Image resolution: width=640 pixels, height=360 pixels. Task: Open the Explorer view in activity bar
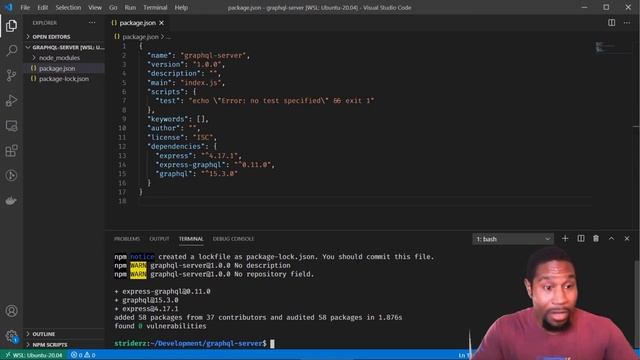point(11,26)
